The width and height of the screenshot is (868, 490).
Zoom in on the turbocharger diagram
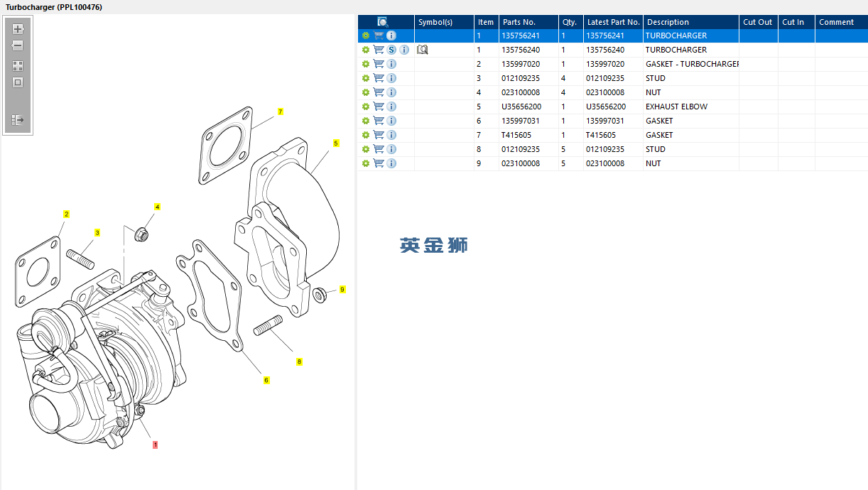(x=18, y=29)
